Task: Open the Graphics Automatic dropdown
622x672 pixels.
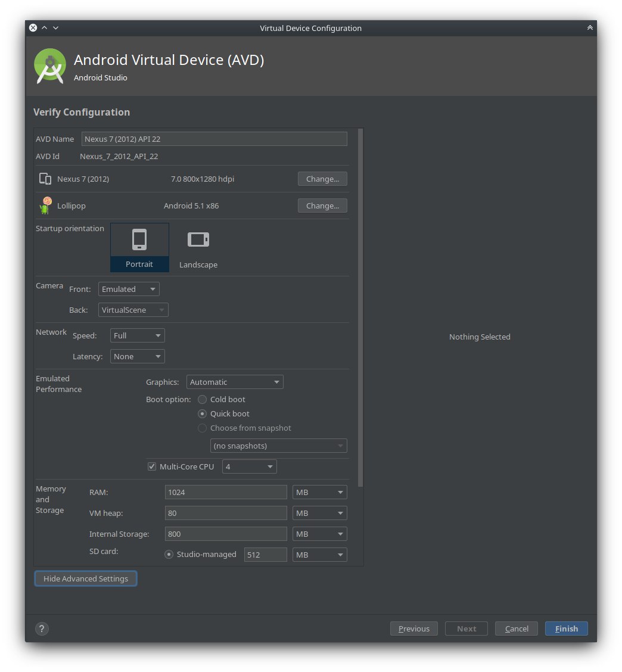Action: pyautogui.click(x=235, y=382)
